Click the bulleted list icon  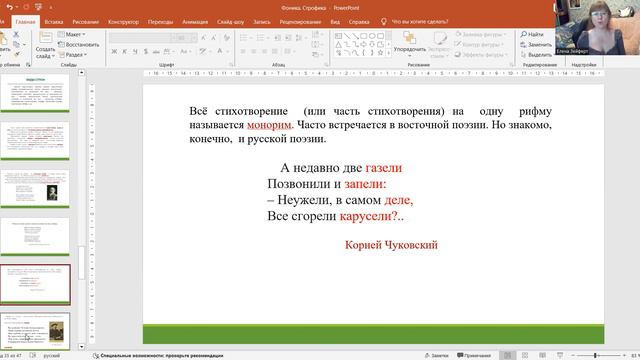click(245, 38)
